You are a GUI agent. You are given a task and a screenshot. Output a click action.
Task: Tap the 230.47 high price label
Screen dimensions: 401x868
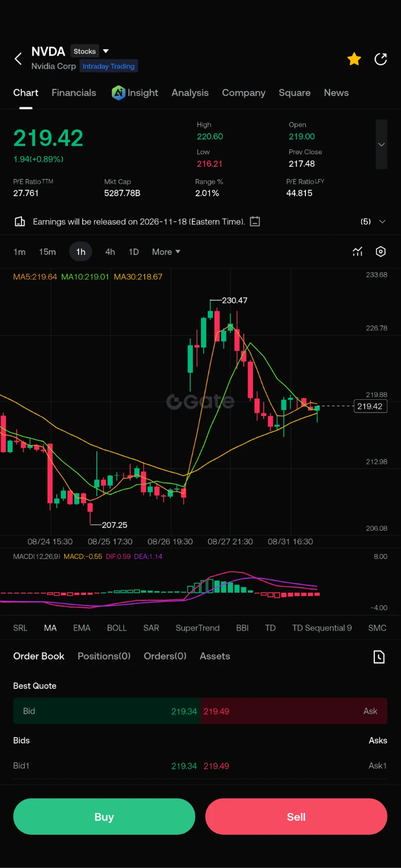coord(235,300)
